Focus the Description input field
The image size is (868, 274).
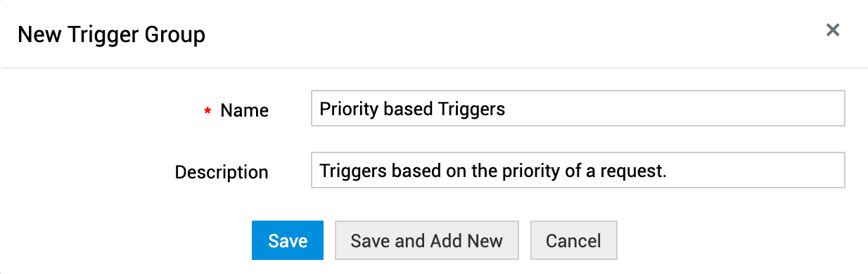pyautogui.click(x=577, y=170)
